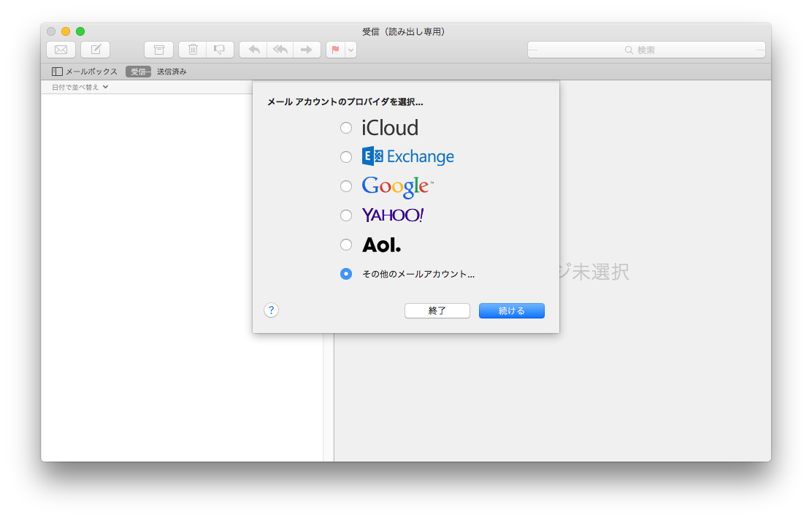Choose the Yahoo radio button
The height and width of the screenshot is (520, 812).
click(x=346, y=215)
